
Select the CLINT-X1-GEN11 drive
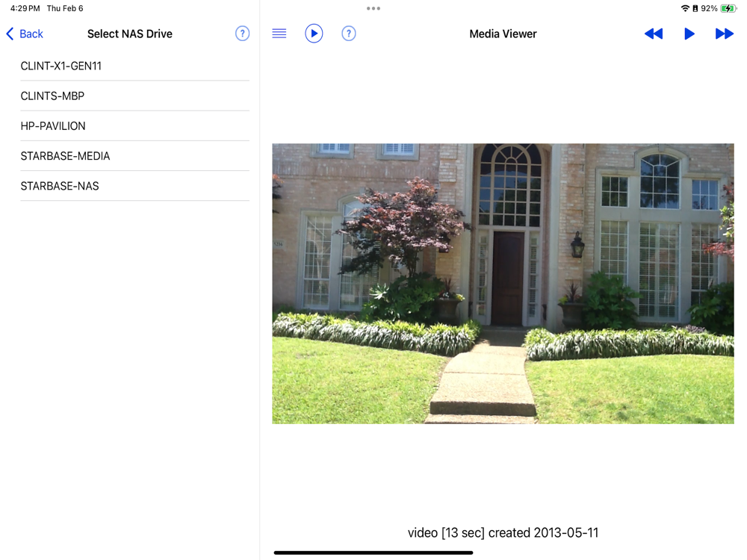[x=134, y=66]
